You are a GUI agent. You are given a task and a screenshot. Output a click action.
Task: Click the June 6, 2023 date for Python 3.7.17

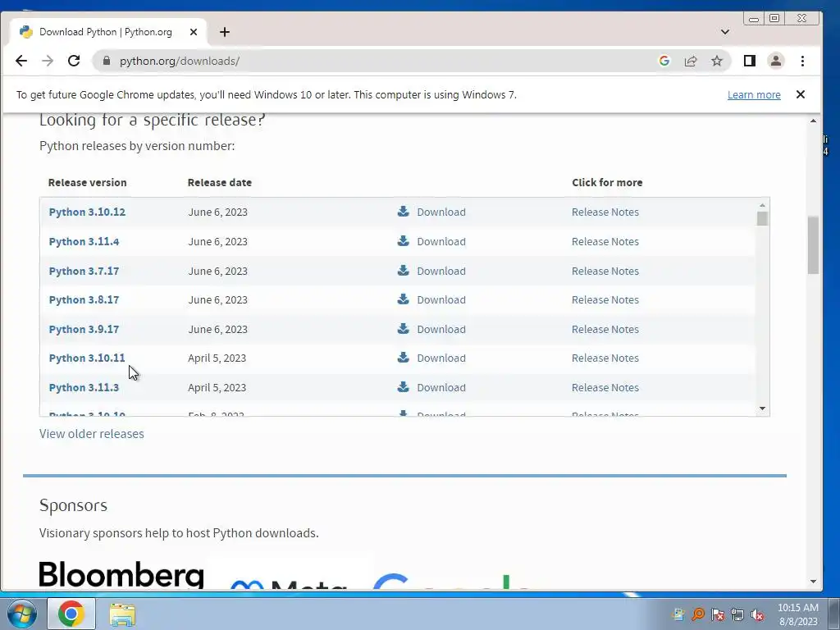point(217,271)
